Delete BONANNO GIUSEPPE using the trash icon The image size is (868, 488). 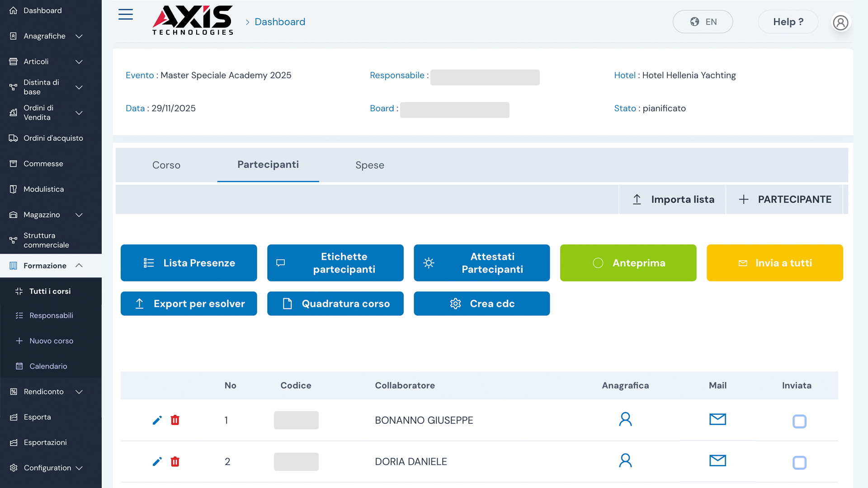pyautogui.click(x=175, y=420)
